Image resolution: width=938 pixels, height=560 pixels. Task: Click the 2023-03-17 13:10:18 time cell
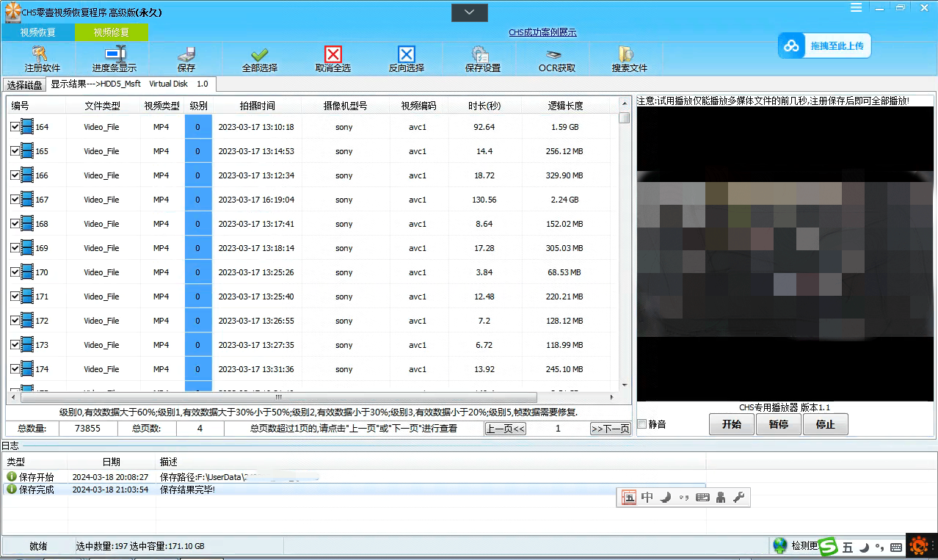coord(256,127)
